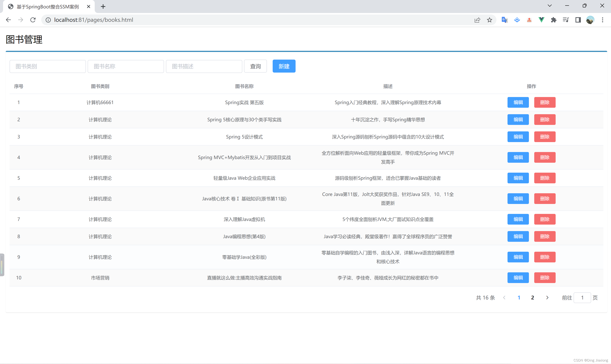Open the Google Translate extension

505,20
